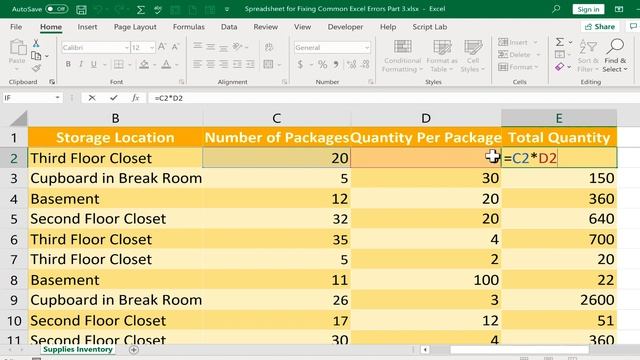The height and width of the screenshot is (360, 640).
Task: Cancel the formula entry with X
Action: 92,98
